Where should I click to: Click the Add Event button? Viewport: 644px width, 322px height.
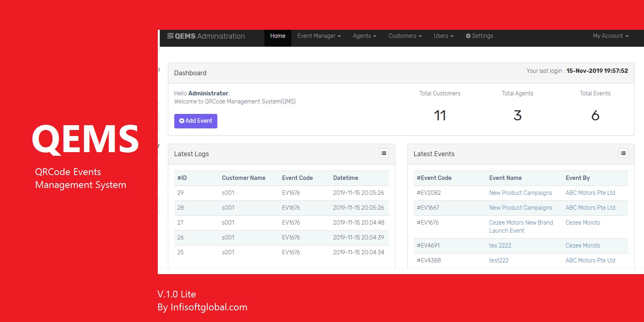pos(196,121)
